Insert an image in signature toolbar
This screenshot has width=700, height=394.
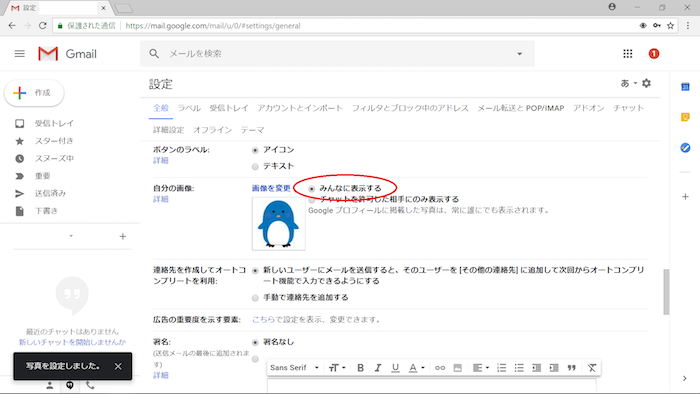(x=457, y=368)
